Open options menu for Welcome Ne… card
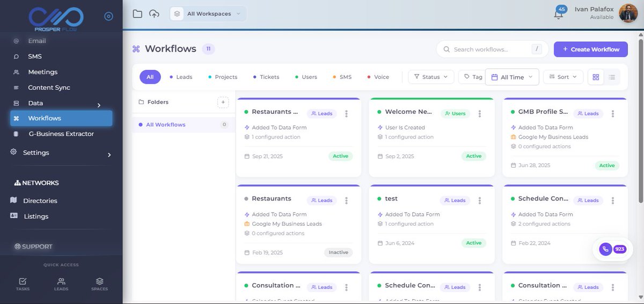644x304 pixels. [479, 113]
